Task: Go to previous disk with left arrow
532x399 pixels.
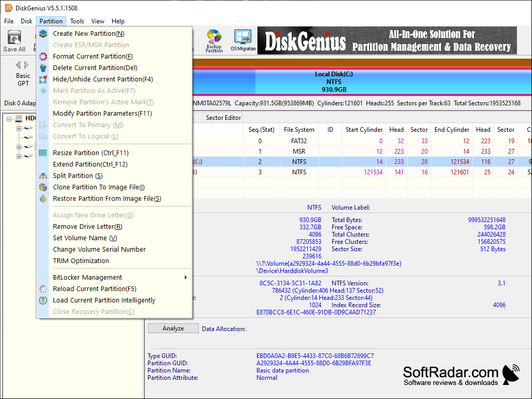Action: coord(18,65)
